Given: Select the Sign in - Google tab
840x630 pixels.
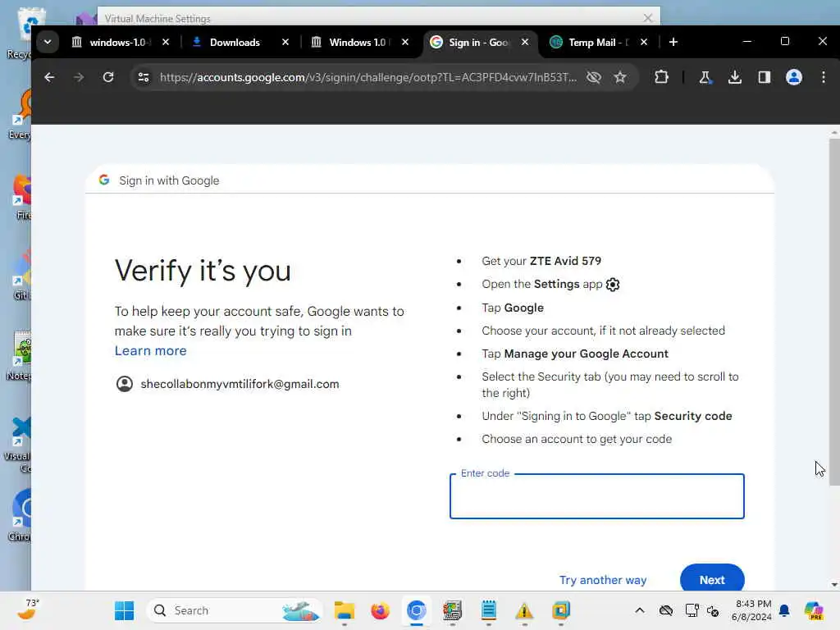Looking at the screenshot, I should [480, 42].
